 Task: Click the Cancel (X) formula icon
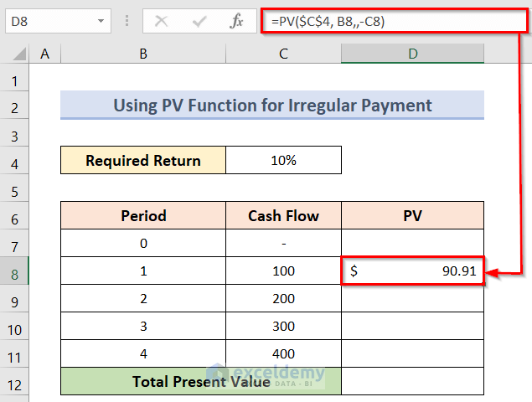coord(161,22)
